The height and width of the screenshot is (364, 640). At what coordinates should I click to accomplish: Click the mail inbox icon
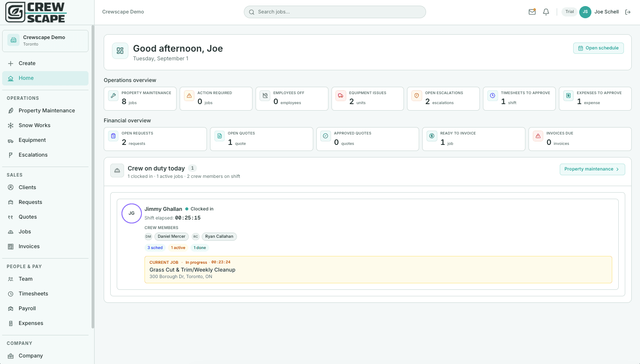(532, 12)
